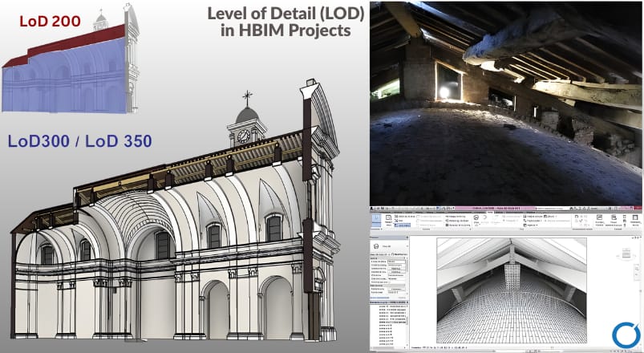This screenshot has width=644, height=353.
Task: Open the Graphics panel dialog launcher arrow
Action: (x=470, y=229)
